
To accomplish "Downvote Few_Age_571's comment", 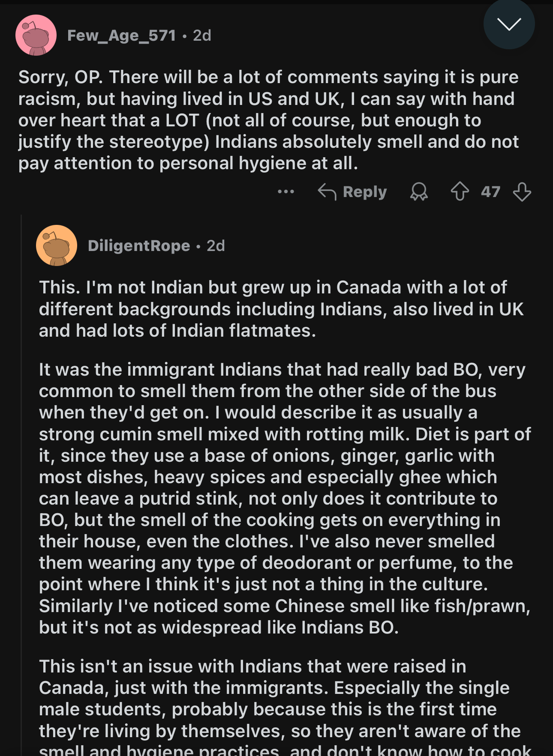I will [522, 191].
